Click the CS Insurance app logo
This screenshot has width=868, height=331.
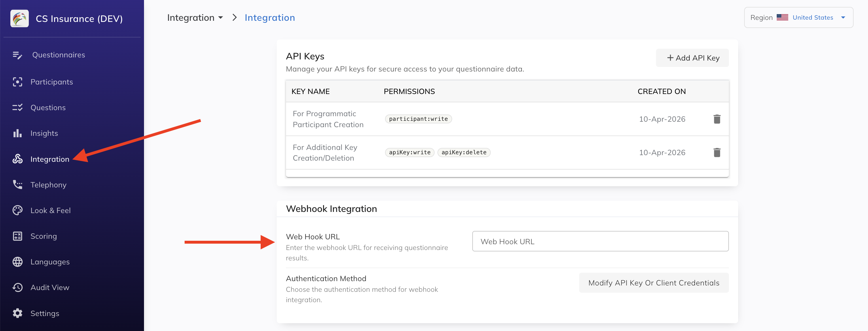pyautogui.click(x=20, y=18)
